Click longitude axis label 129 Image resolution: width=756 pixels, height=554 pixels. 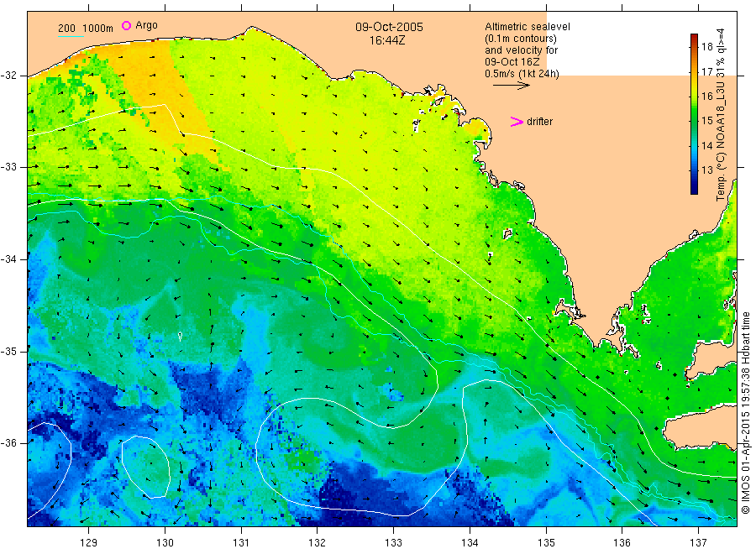(x=89, y=543)
